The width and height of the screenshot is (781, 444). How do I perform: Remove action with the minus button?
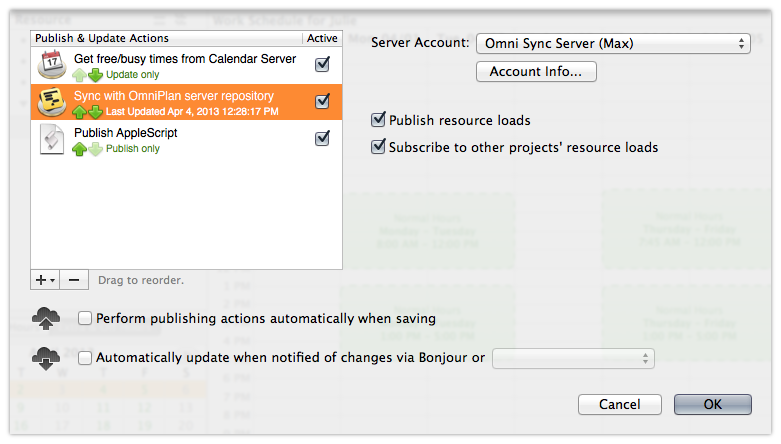pyautogui.click(x=74, y=281)
